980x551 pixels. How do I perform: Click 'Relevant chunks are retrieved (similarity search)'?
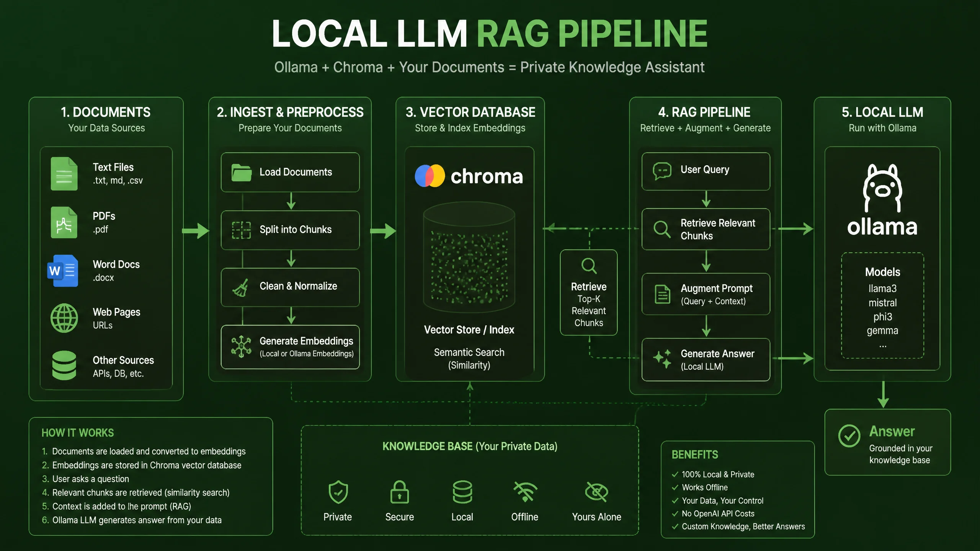point(141,493)
